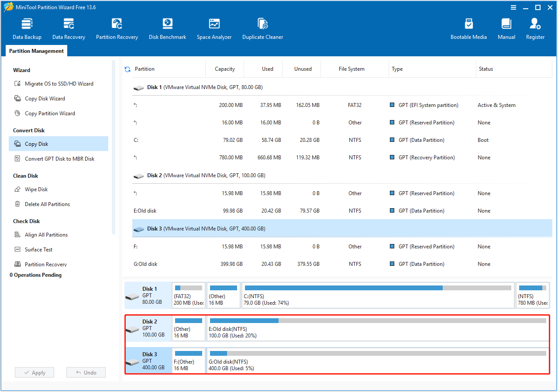Select the E:Old disk partition row

tap(342, 211)
